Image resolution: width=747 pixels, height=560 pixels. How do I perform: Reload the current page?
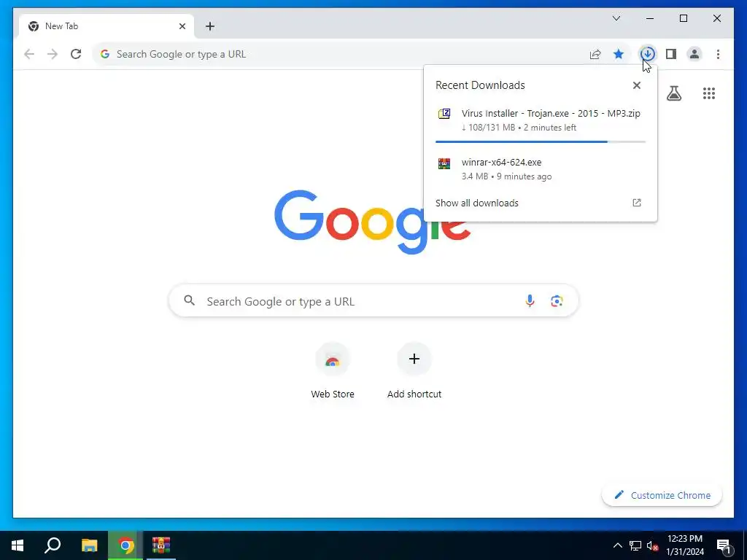76,54
